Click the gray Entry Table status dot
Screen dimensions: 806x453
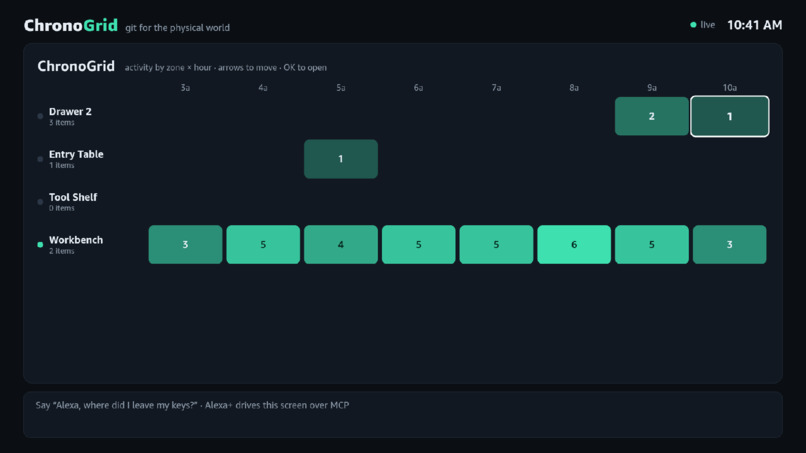coord(40,159)
